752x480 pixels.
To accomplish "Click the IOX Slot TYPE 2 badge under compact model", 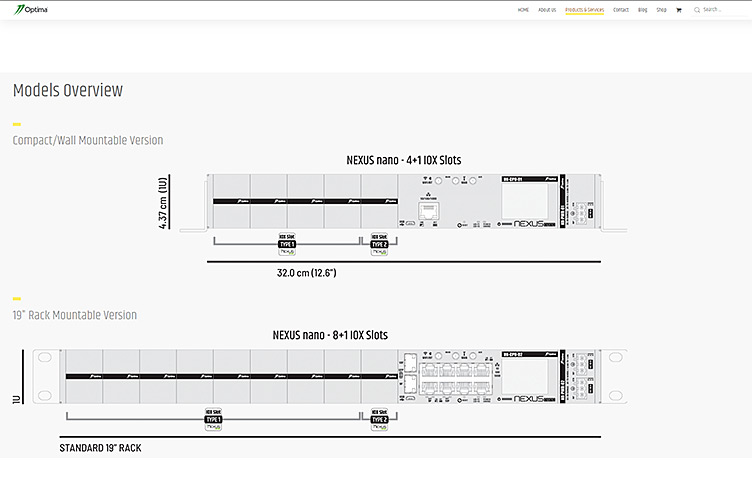I will [x=379, y=244].
